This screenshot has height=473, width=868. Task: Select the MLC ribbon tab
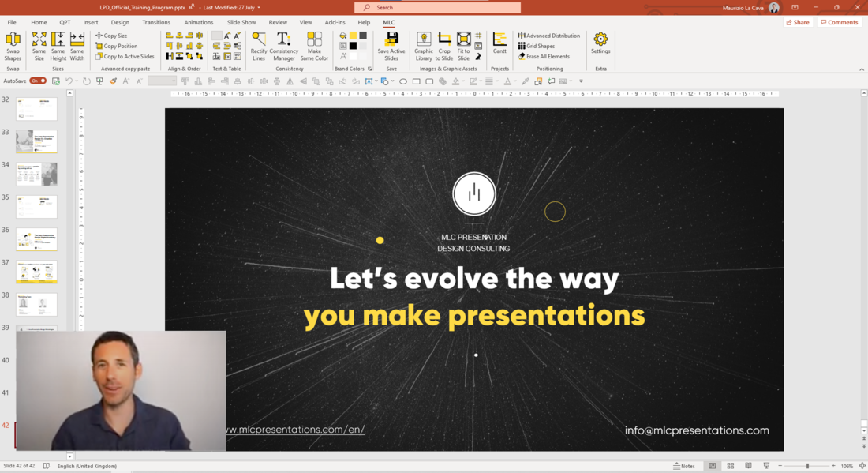(x=388, y=23)
